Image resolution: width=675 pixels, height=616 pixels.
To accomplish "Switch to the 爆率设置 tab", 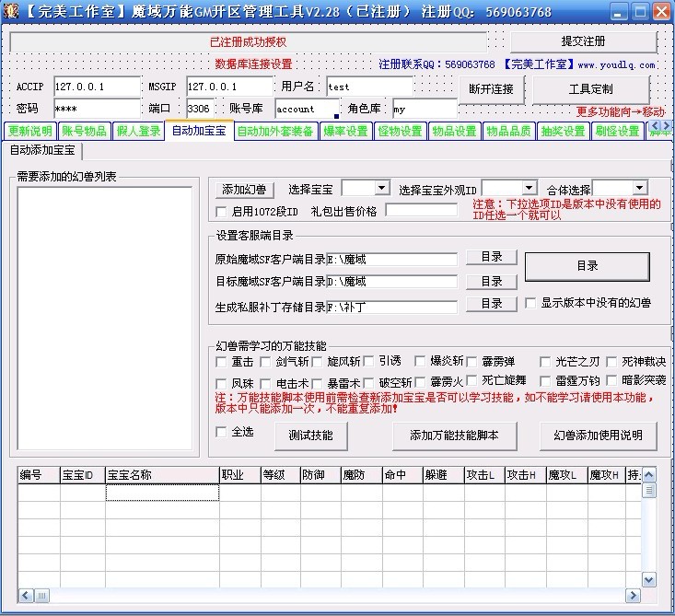I will [346, 132].
